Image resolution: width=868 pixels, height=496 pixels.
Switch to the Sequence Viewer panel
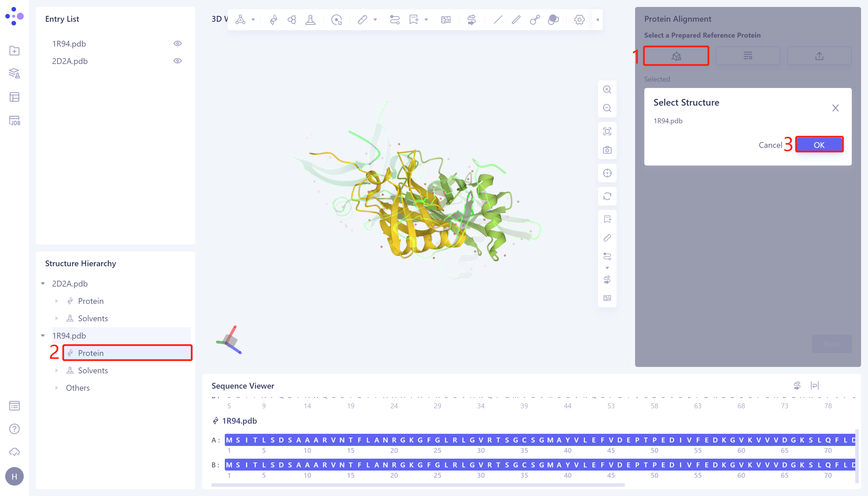click(242, 386)
